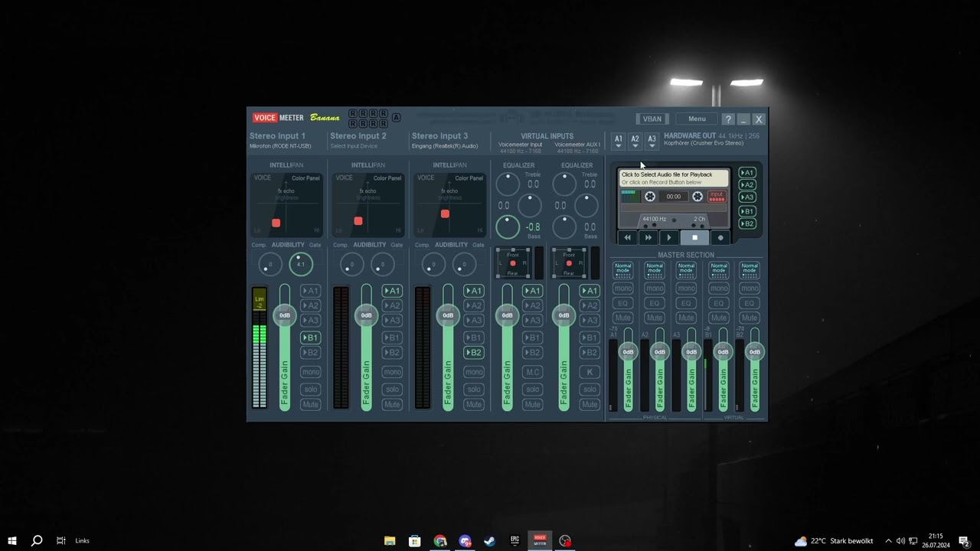Disable B1 routing on Stereo Input 1
This screenshot has height=551, width=980.
(x=310, y=337)
